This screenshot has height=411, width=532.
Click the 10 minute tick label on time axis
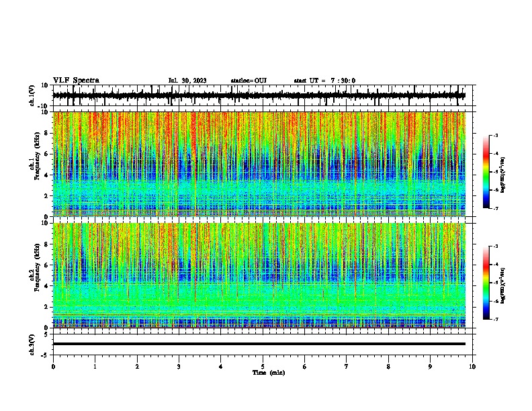pyautogui.click(x=472, y=367)
